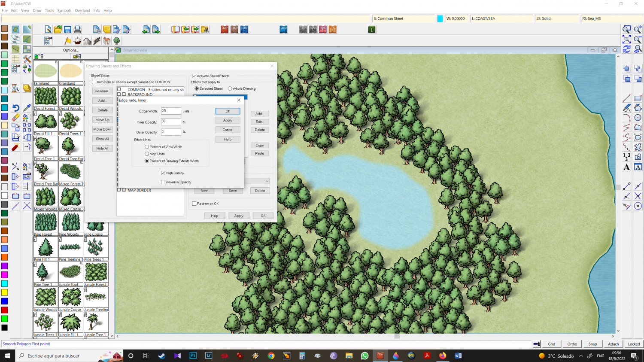644x362 pixels.
Task: Enable the Reverse Opacity checkbox
Action: pyautogui.click(x=163, y=182)
